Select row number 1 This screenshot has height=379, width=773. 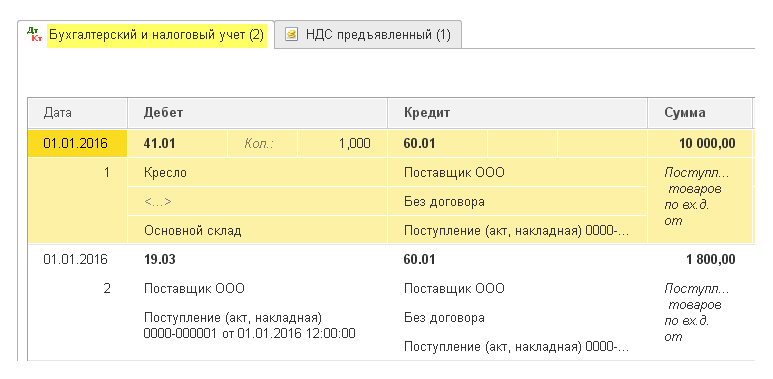(106, 173)
